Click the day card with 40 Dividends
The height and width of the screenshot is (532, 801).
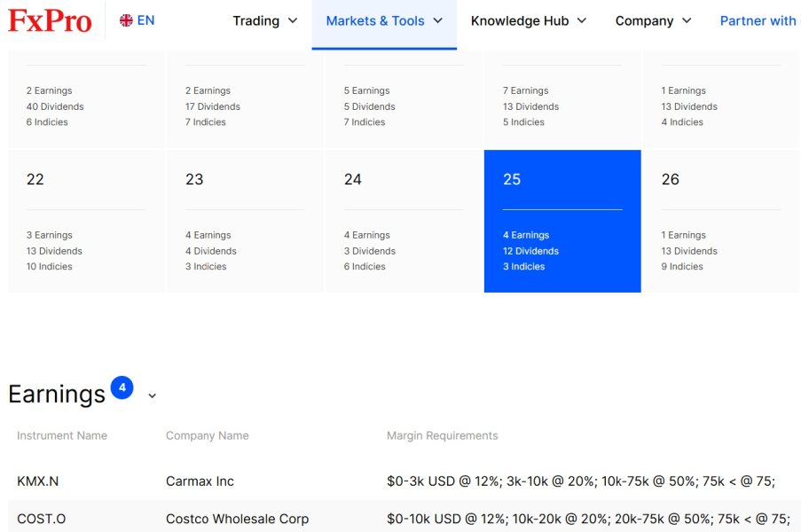tap(86, 98)
